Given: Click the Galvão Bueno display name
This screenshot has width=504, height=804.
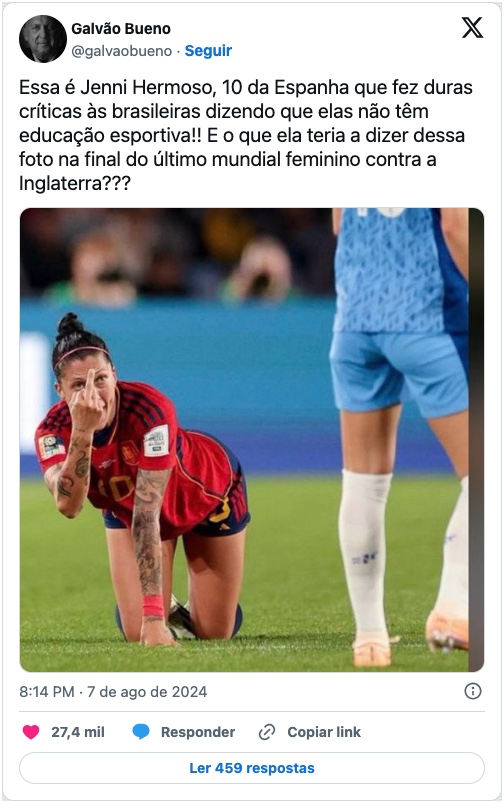Looking at the screenshot, I should click(121, 29).
